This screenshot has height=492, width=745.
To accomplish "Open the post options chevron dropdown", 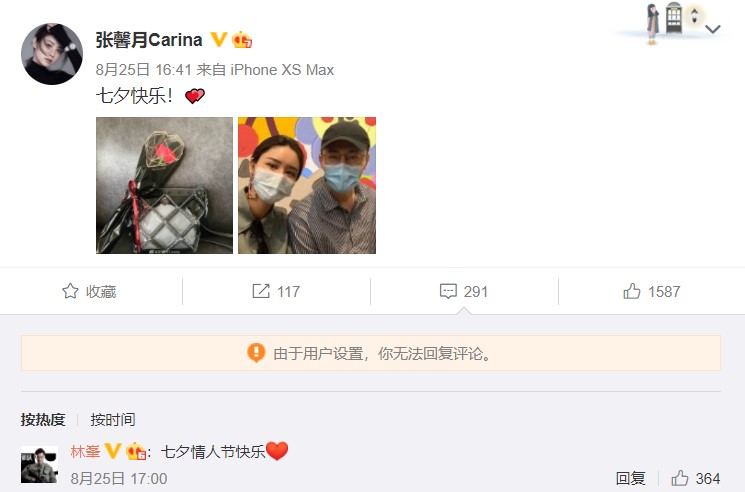I will click(712, 29).
